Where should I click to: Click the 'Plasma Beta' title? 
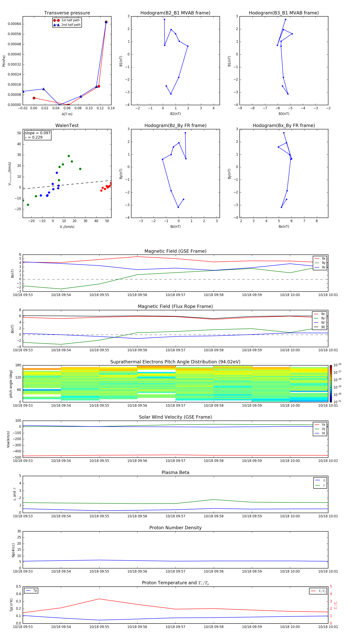175,473
